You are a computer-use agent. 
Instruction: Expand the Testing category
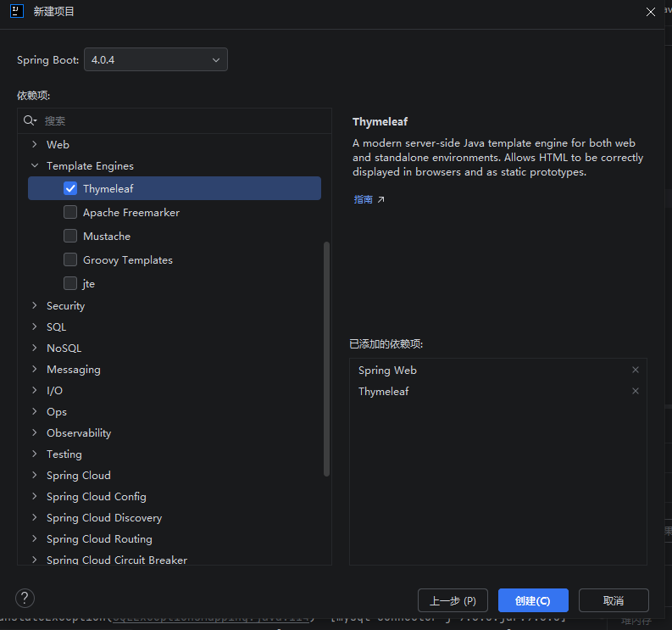click(34, 454)
